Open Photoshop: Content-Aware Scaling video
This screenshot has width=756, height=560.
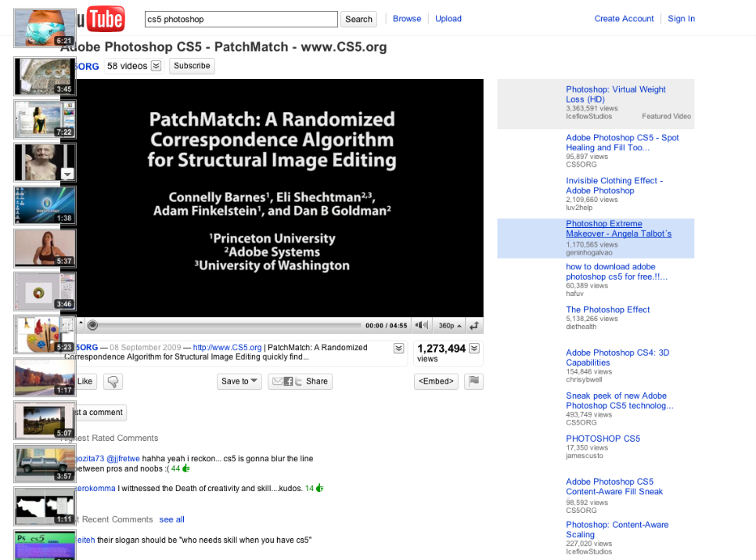click(x=617, y=529)
